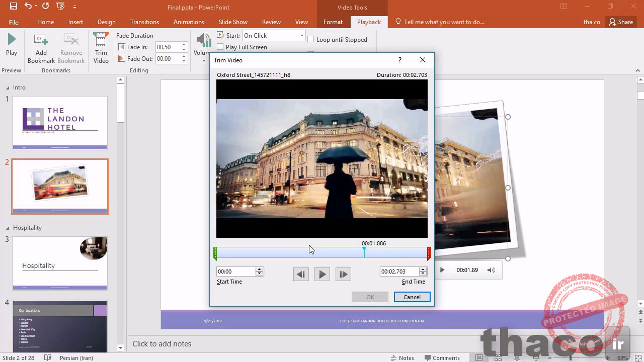
Task: Open Customize Quick Access Toolbar arrow
Action: (x=75, y=7)
